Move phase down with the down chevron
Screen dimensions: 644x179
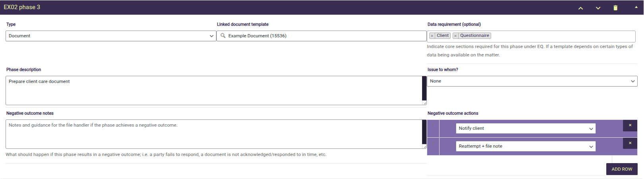pos(598,8)
